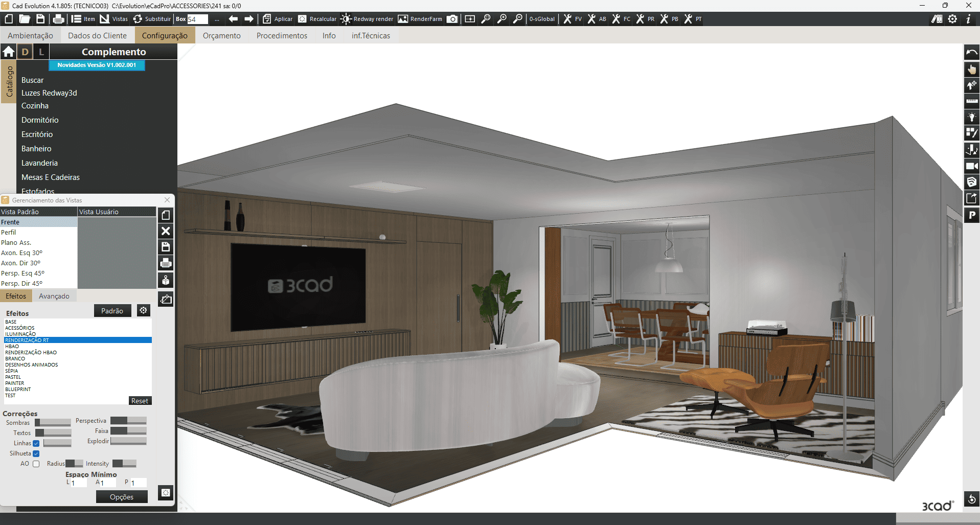
Task: Open the Avançado tab in views panel
Action: click(54, 296)
